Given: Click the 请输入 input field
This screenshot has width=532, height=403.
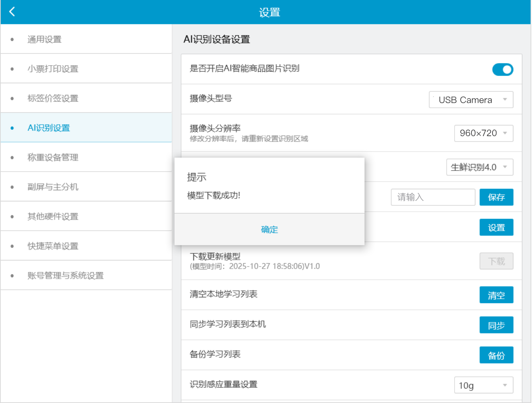Looking at the screenshot, I should click(433, 197).
